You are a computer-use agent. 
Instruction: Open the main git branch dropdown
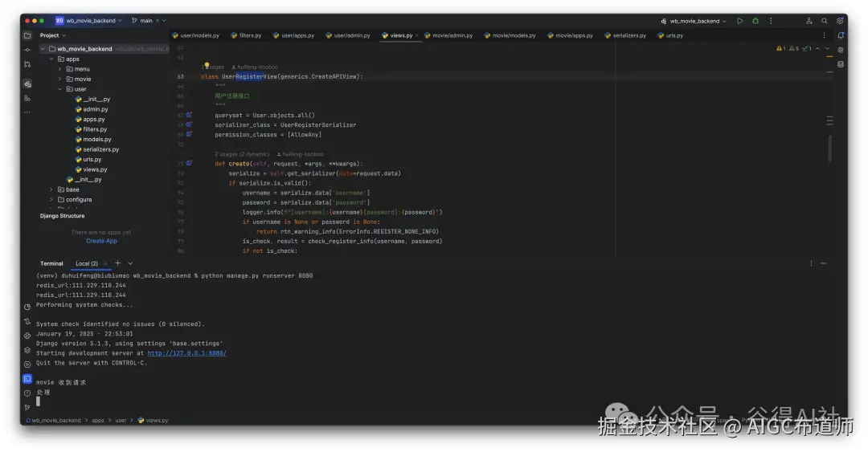coord(149,21)
